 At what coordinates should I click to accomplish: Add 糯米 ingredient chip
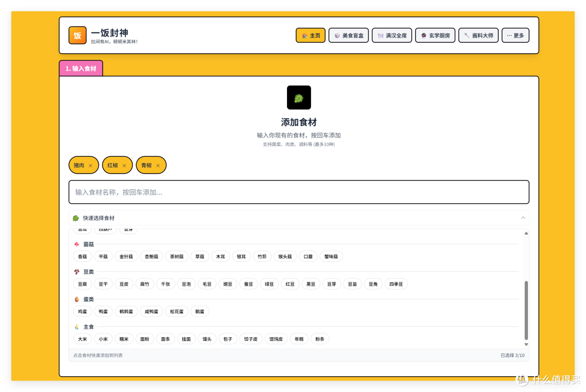tap(124, 339)
